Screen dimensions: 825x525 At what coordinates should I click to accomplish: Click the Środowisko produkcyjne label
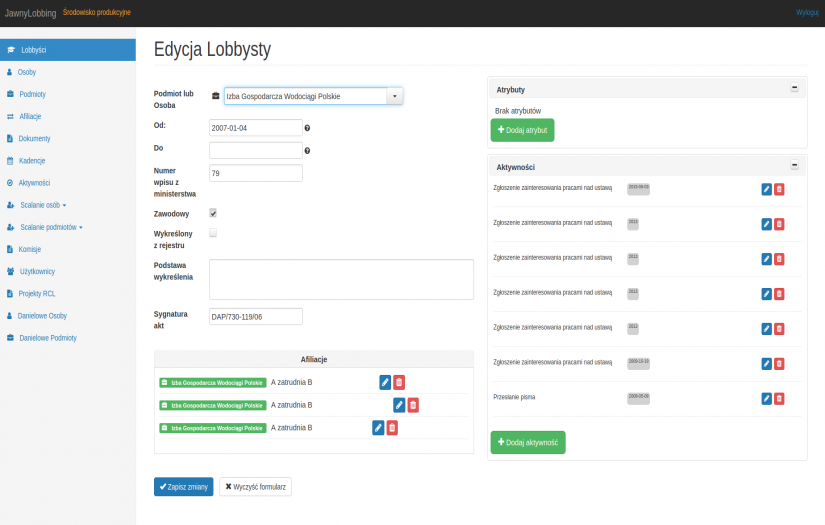(x=97, y=12)
